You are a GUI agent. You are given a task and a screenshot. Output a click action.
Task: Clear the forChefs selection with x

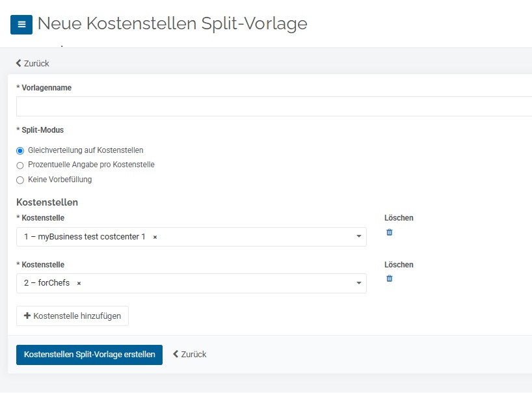tap(79, 284)
